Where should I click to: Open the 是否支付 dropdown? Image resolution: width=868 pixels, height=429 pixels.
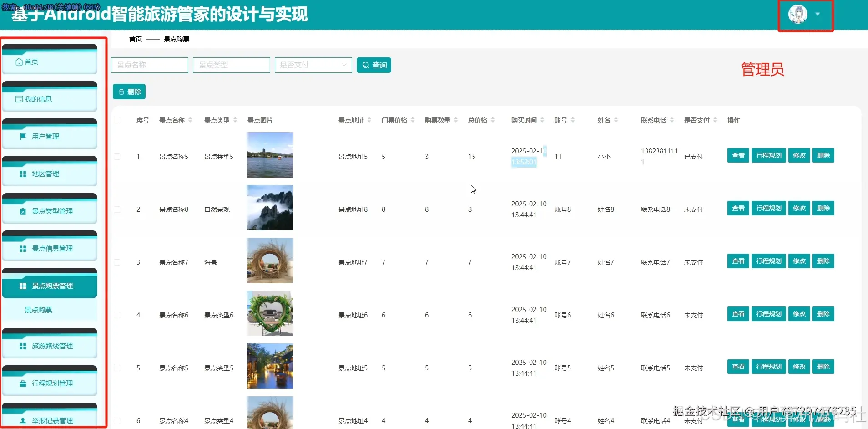(313, 65)
